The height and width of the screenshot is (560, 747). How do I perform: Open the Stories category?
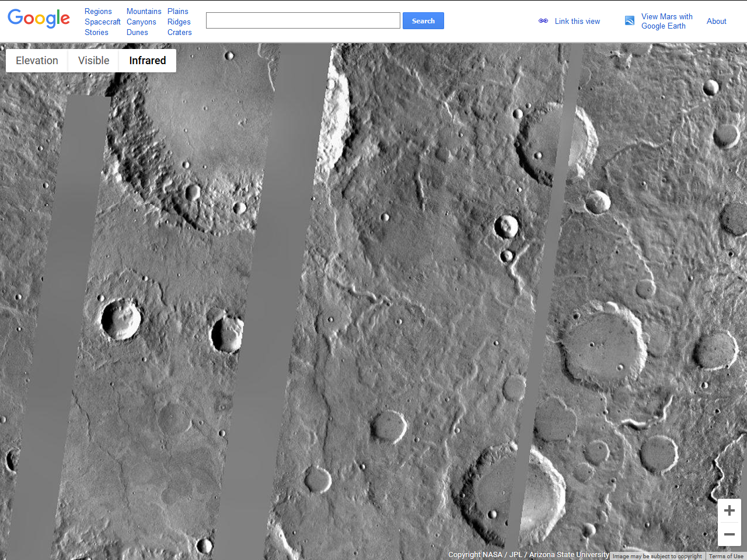click(x=96, y=32)
